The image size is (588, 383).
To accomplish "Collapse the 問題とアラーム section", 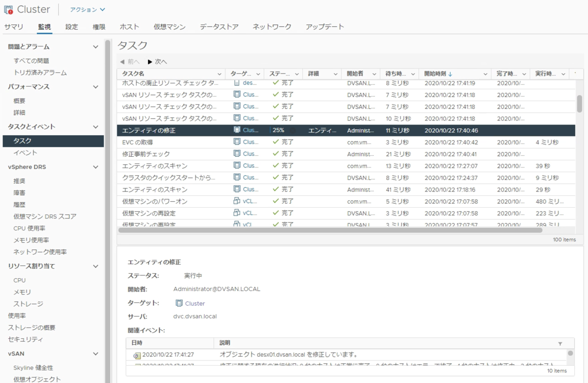I will coord(96,47).
